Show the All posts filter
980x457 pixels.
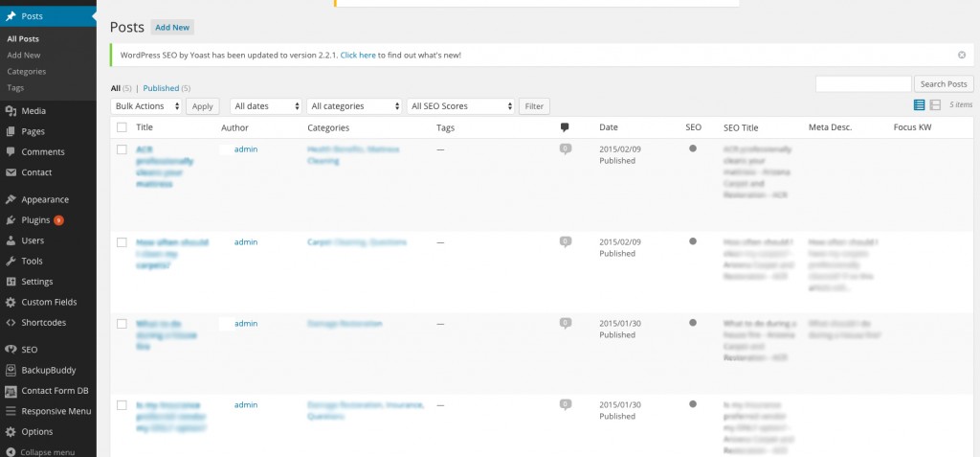pos(116,88)
